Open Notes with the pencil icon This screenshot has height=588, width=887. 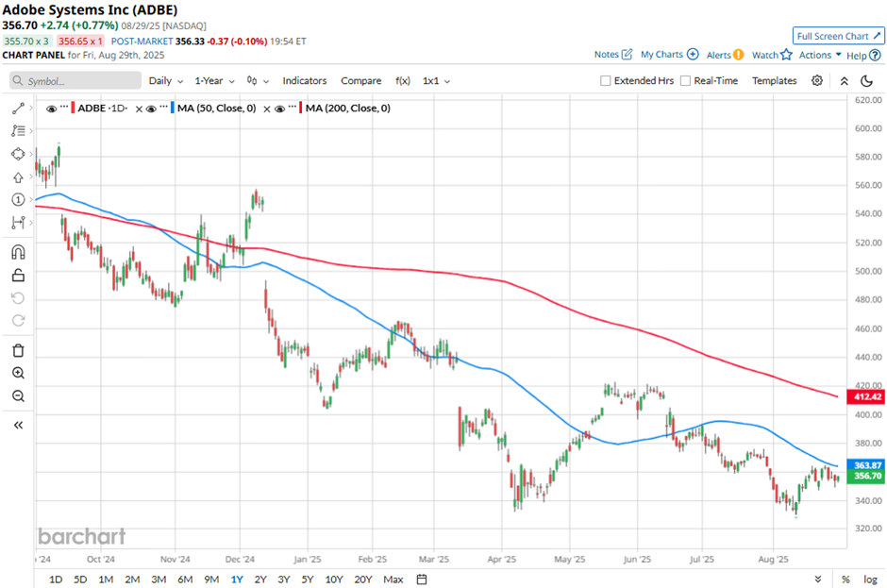click(627, 55)
